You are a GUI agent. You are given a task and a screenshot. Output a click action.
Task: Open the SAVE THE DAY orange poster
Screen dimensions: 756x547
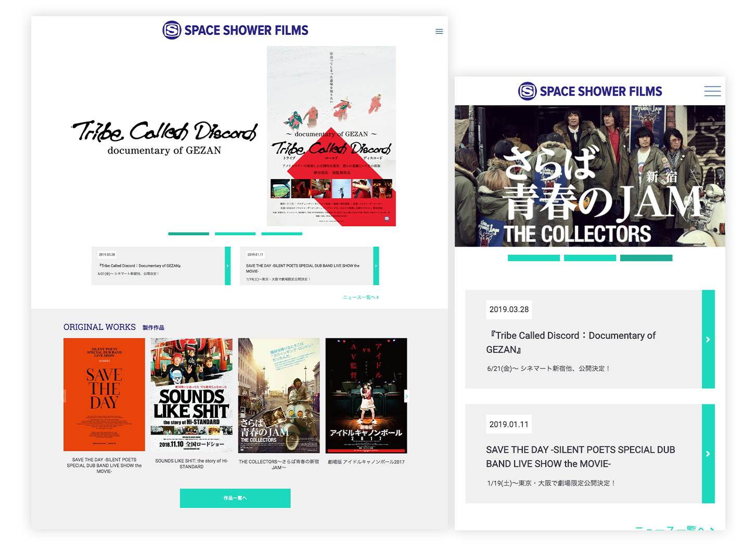104,395
